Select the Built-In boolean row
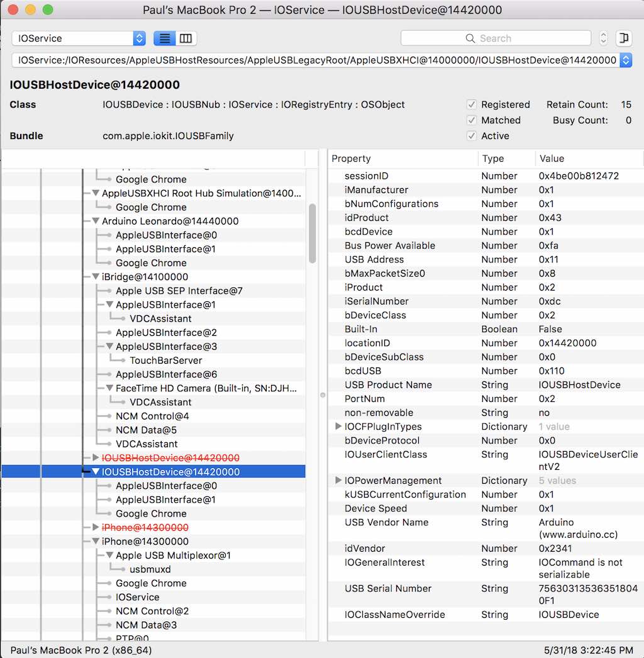This screenshot has width=644, height=658. [486, 329]
